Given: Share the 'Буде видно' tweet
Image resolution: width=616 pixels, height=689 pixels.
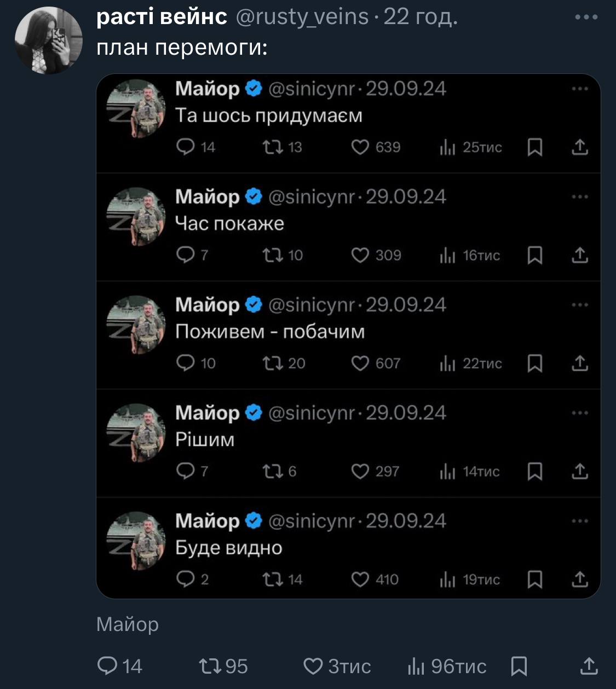Looking at the screenshot, I should point(579,580).
